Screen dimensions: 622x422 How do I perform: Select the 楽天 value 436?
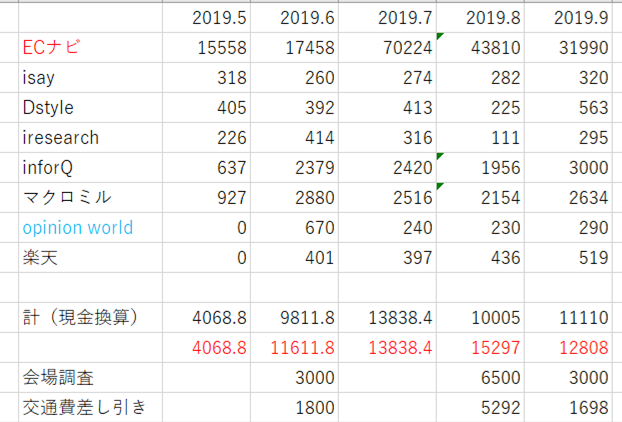coord(480,258)
